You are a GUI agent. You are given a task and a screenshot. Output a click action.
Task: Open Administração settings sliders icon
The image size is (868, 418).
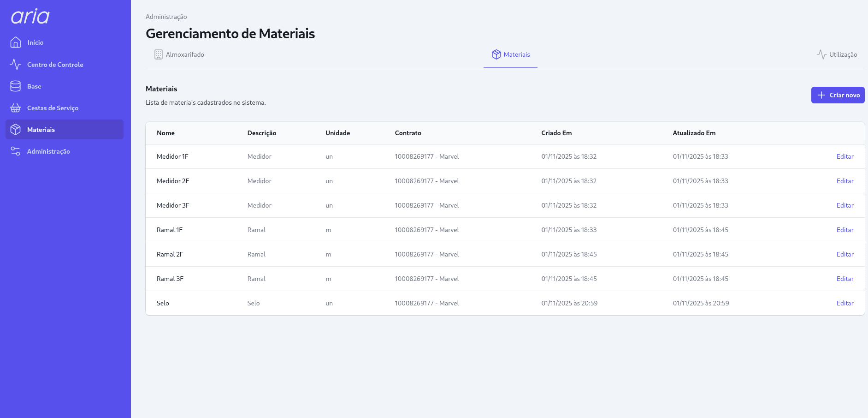[x=16, y=151]
